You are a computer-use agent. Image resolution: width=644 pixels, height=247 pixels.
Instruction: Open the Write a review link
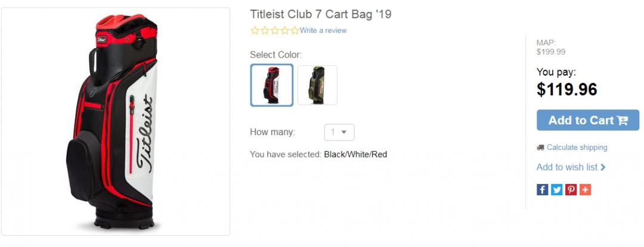[323, 30]
